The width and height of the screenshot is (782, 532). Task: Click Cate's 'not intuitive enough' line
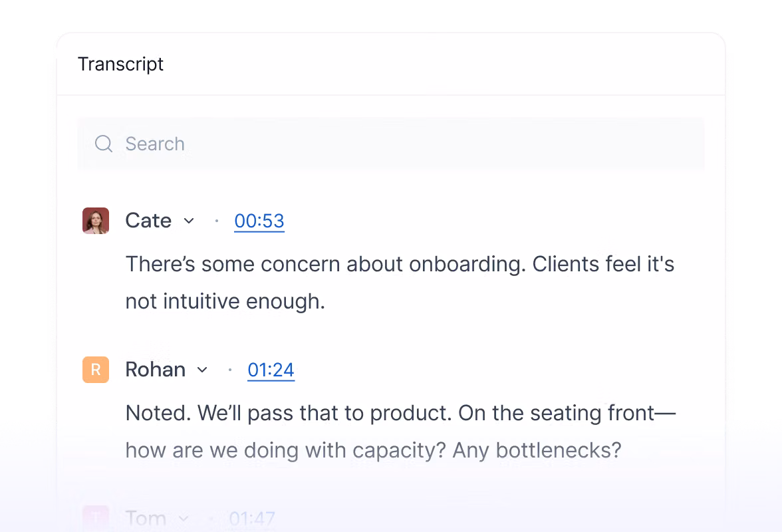[225, 301]
